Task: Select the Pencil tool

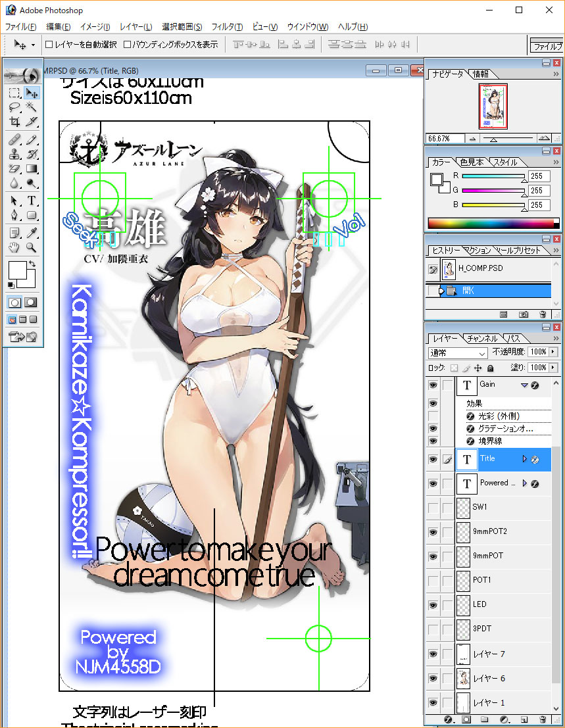Action: (31, 139)
